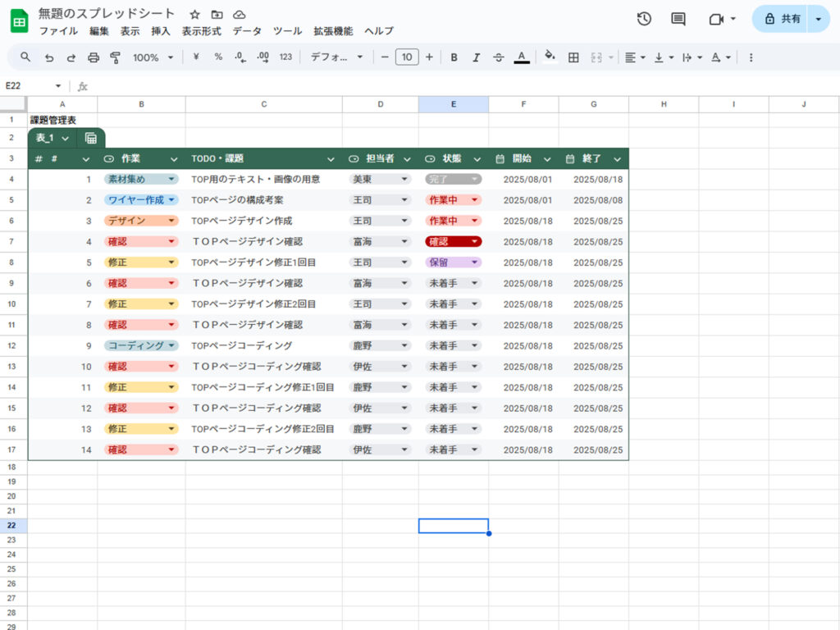Open the 表_1 table menu
840x630 pixels.
click(52, 138)
